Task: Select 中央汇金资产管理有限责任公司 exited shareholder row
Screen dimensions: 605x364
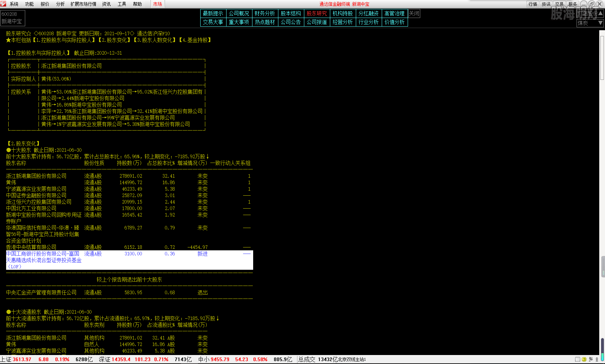Action: click(129, 292)
